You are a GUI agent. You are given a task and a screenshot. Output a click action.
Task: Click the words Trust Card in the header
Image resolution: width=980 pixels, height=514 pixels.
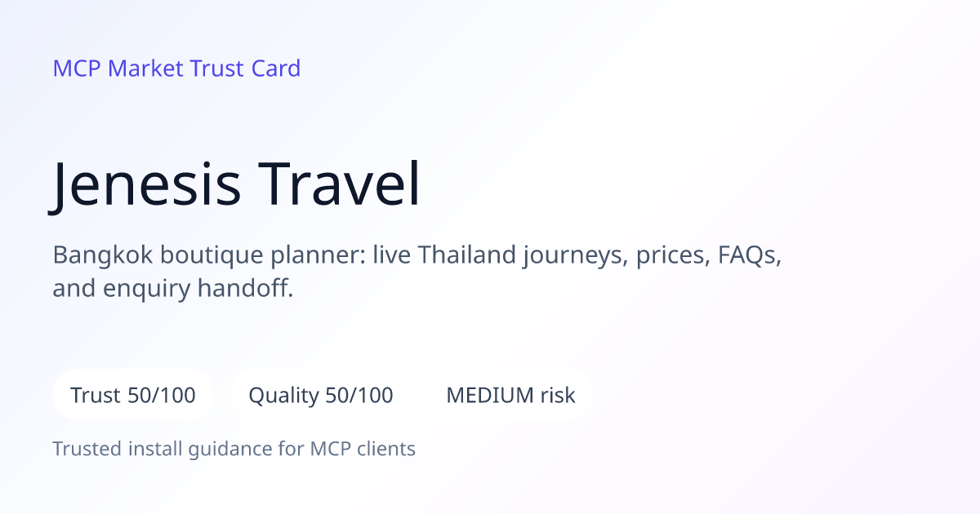pyautogui.click(x=245, y=69)
